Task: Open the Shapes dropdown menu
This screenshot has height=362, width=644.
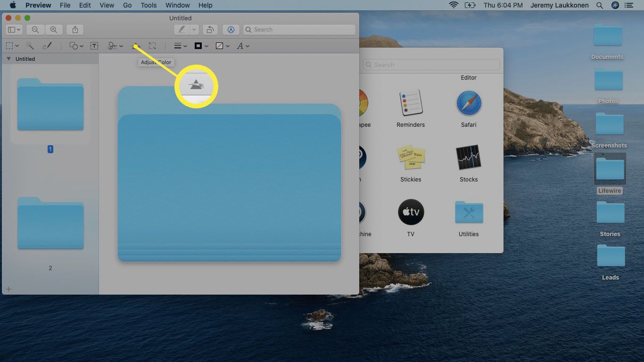Action: click(76, 46)
